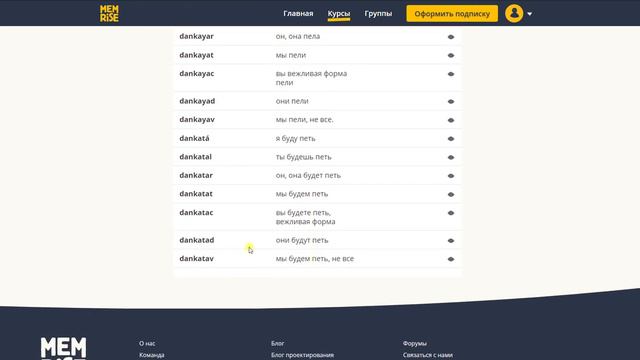Toggle ignore eye for dankayar row
Viewport: 640px width, 360px height.
click(451, 37)
